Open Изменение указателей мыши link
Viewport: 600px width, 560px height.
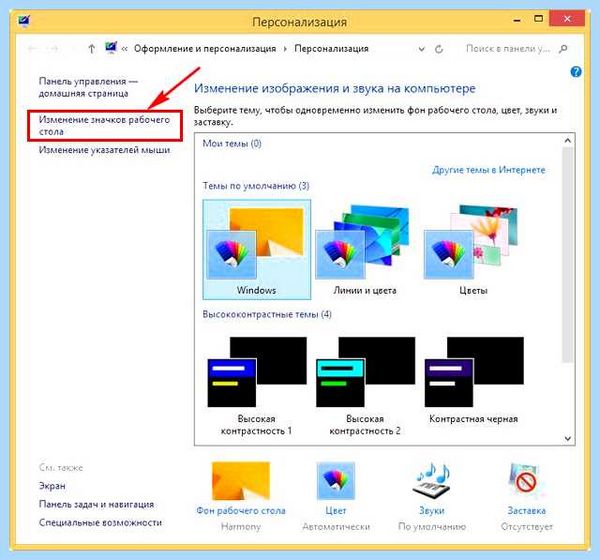tap(104, 150)
